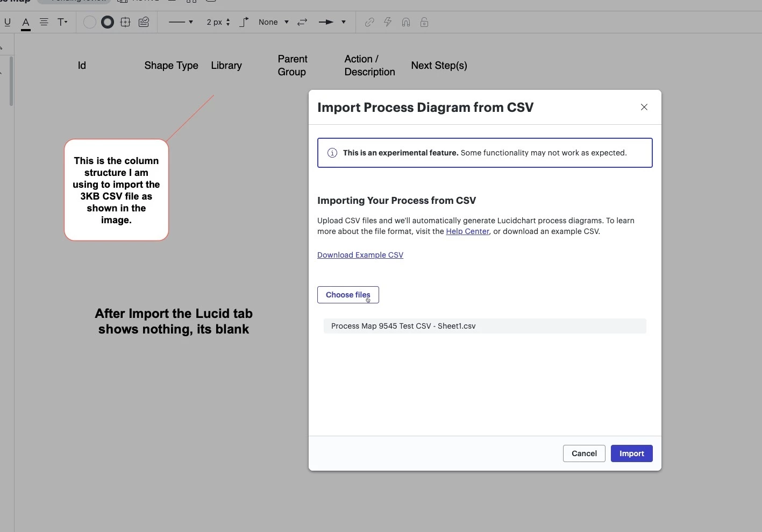762x532 pixels.
Task: Click the magnet icon in toolbar
Action: [x=406, y=22]
